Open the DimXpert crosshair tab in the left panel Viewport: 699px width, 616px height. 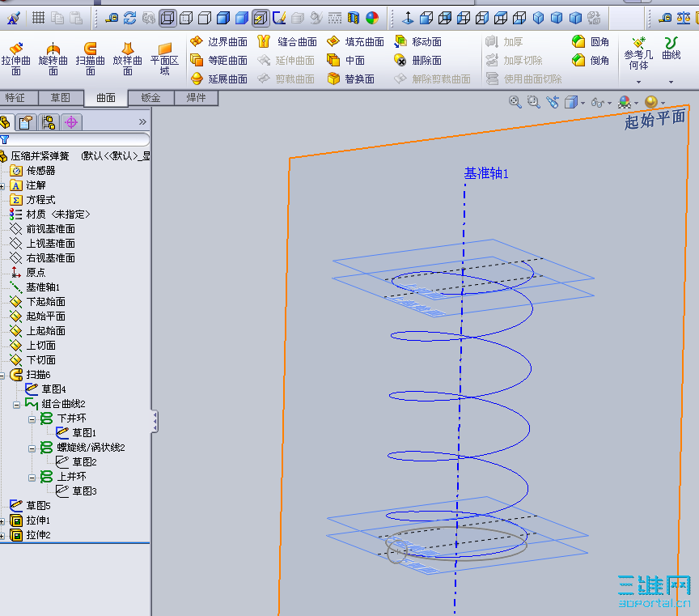point(71,121)
